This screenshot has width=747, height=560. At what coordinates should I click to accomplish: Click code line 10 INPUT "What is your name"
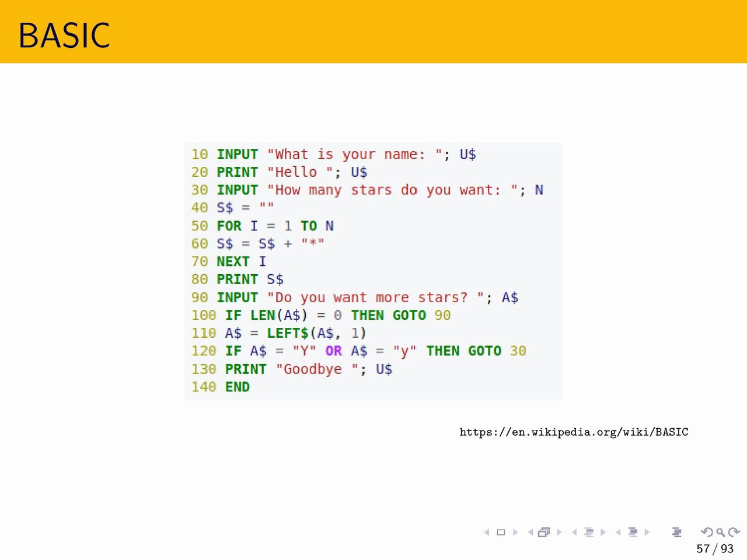[334, 155]
